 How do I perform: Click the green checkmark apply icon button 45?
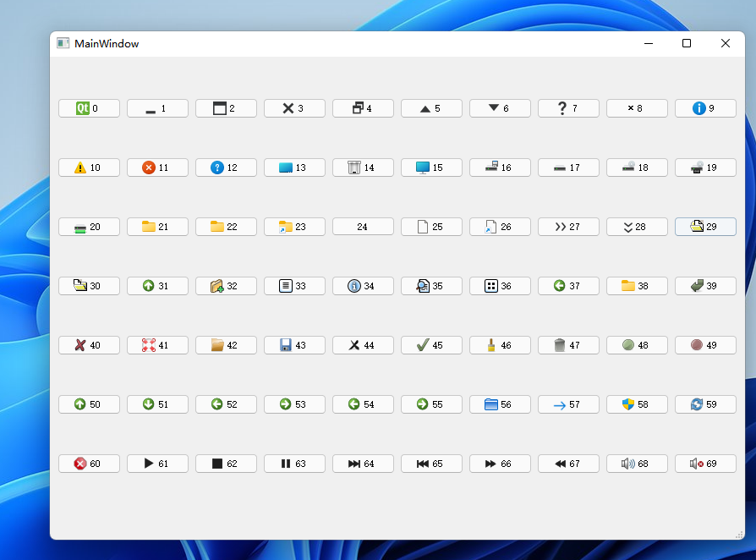[431, 344]
